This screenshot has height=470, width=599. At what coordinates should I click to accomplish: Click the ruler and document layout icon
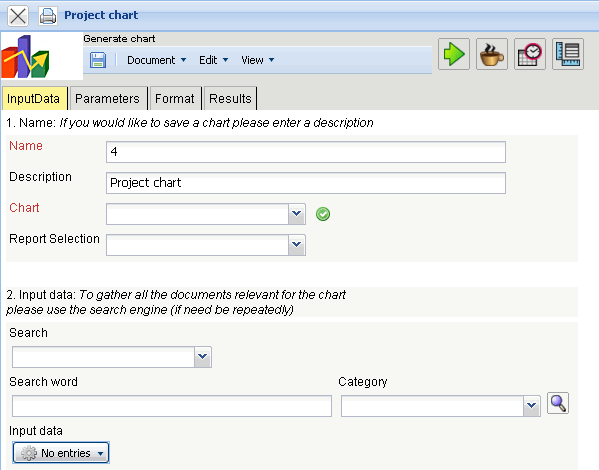(x=568, y=54)
